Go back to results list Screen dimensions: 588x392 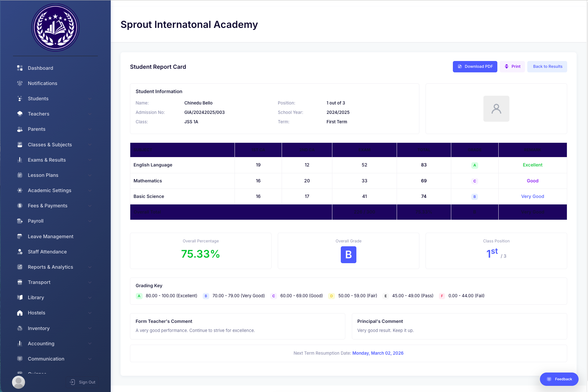coord(547,67)
